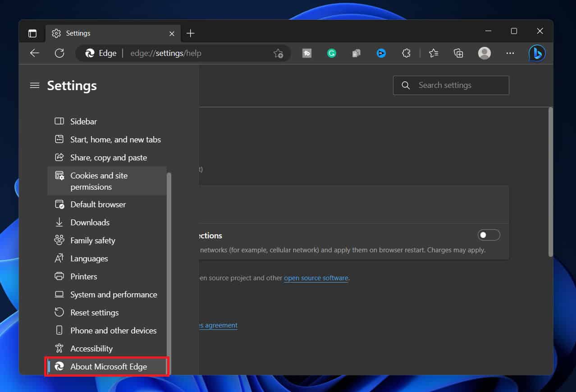Image resolution: width=576 pixels, height=392 pixels.
Task: Open System and performance settings
Action: [x=114, y=295]
